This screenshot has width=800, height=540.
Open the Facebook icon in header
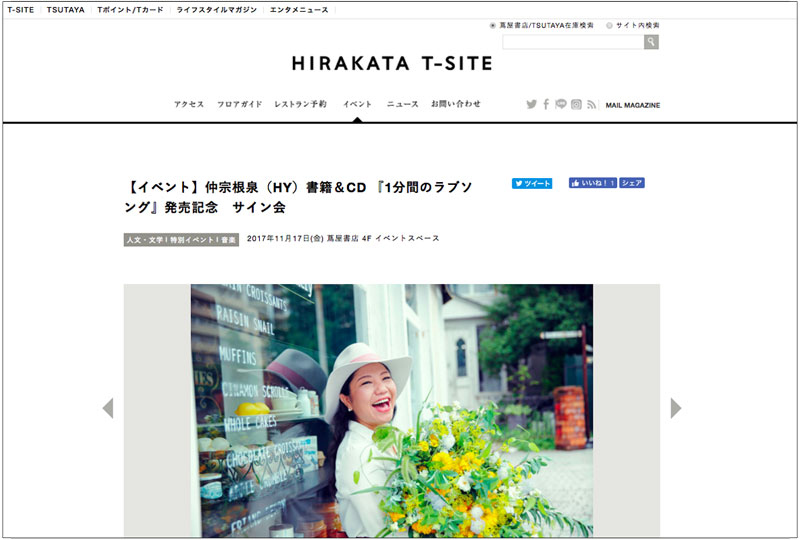tap(546, 104)
